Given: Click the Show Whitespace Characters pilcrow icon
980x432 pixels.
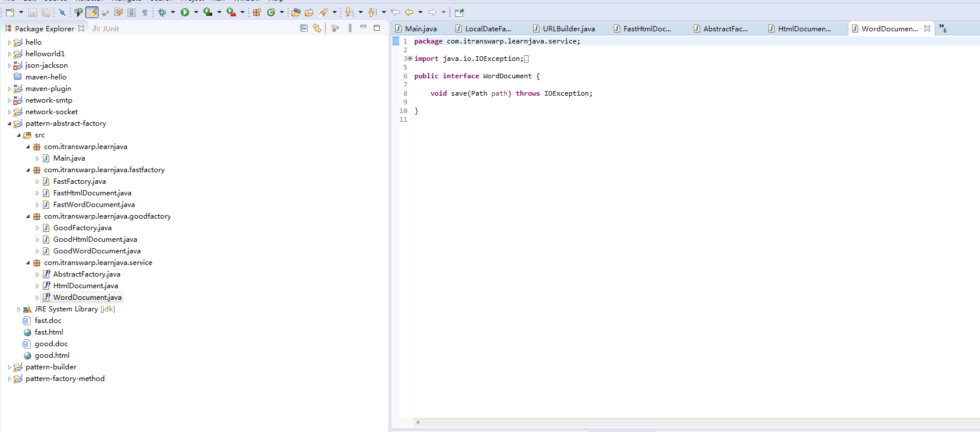Looking at the screenshot, I should (145, 12).
